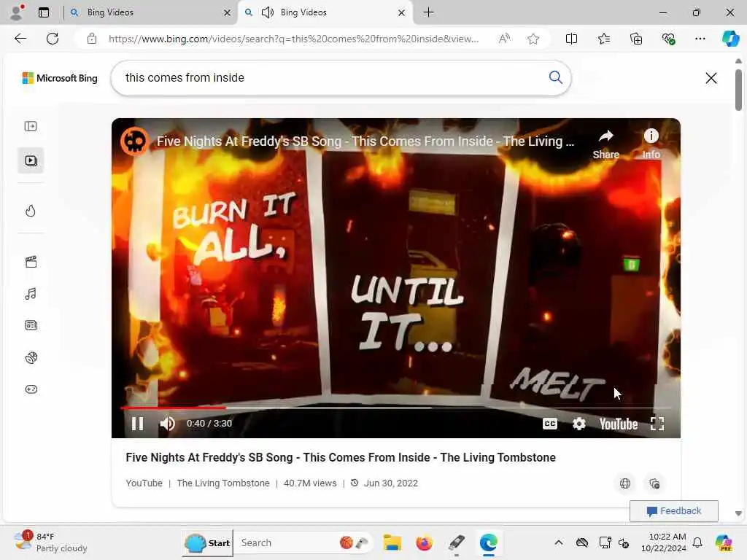Open Browser essentials heart icon
Viewport: 747px width, 560px height.
[668, 39]
